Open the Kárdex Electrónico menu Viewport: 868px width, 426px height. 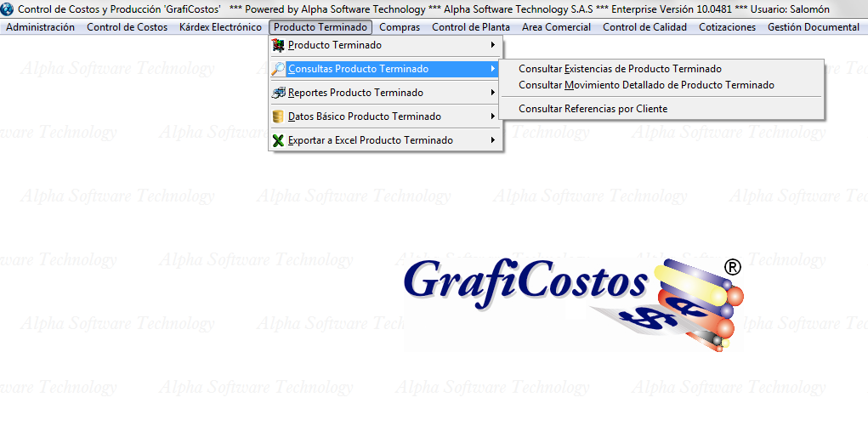pos(220,27)
